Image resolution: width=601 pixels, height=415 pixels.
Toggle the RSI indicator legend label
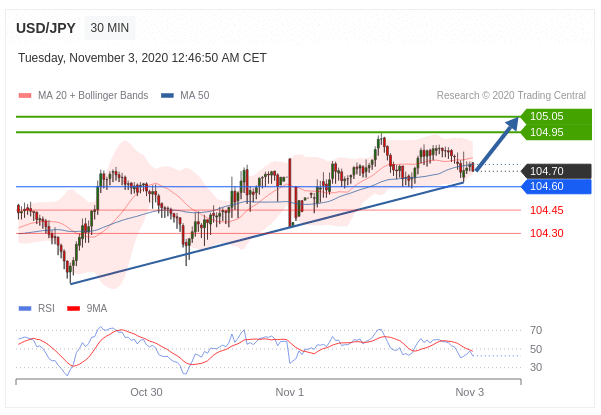(x=46, y=308)
